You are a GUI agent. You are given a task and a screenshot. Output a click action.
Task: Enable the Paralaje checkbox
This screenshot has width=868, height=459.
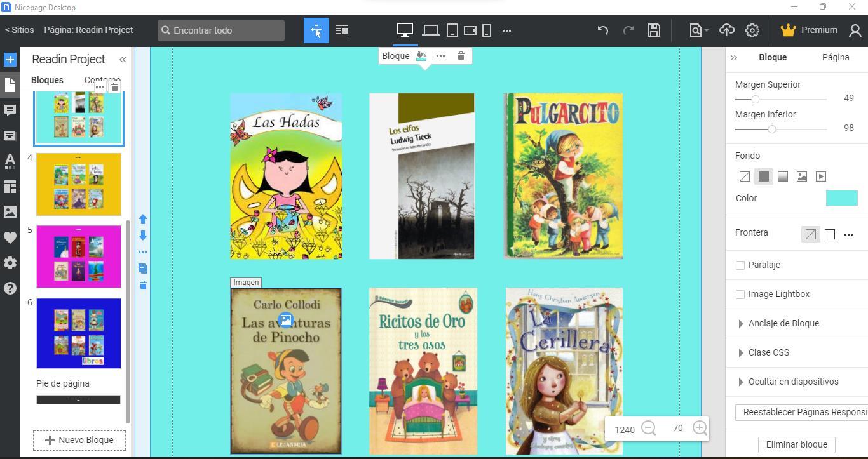(x=740, y=265)
